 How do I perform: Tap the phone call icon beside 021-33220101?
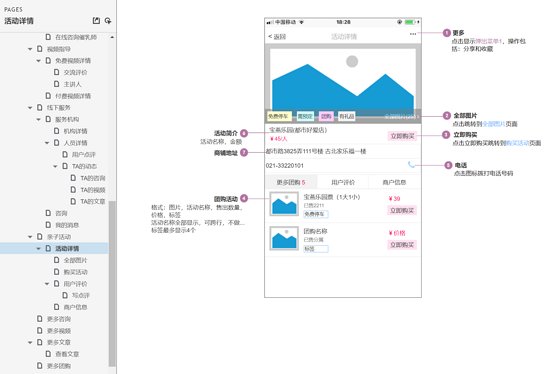coord(411,165)
